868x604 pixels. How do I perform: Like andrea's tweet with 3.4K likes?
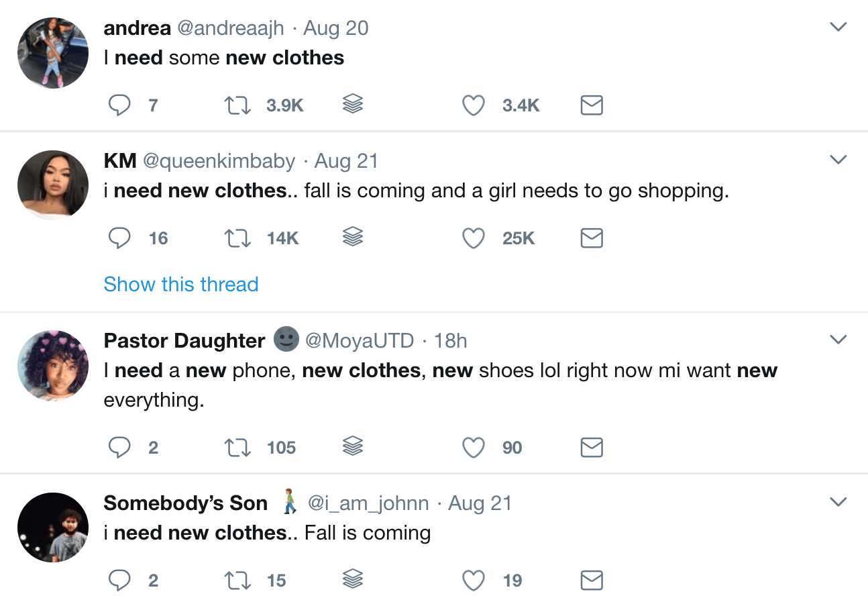[x=473, y=105]
